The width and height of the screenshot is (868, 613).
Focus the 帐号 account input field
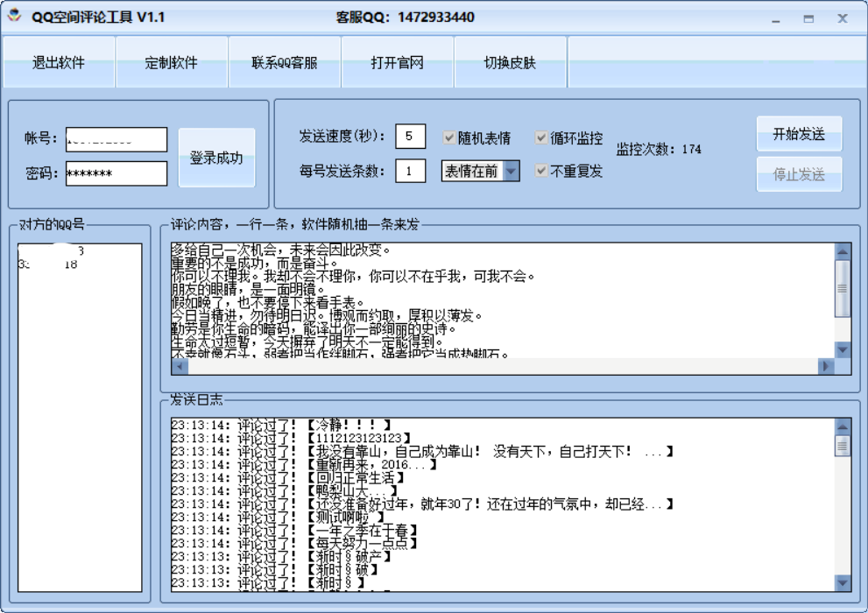click(x=116, y=139)
